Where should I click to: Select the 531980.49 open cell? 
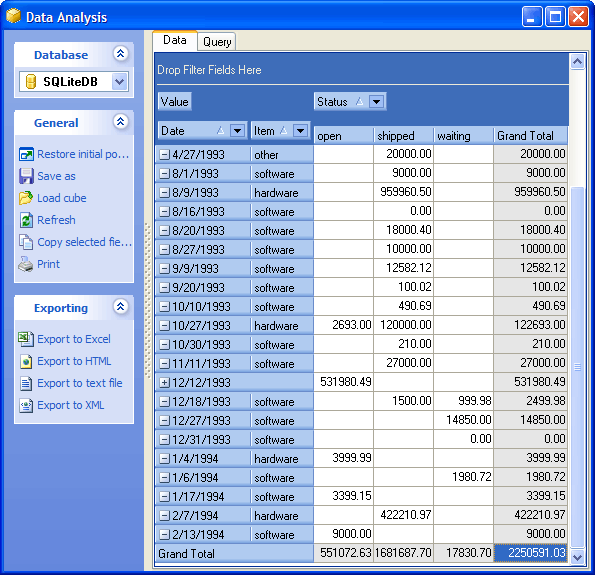click(343, 382)
